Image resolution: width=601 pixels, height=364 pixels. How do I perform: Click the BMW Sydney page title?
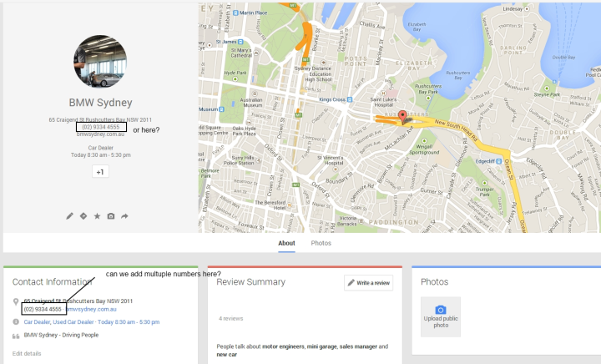tap(100, 103)
